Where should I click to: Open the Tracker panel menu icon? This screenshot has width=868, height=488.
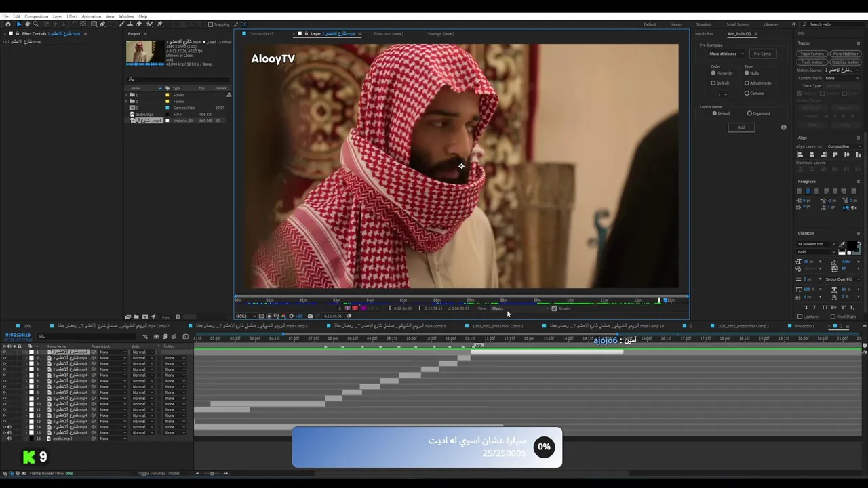(x=859, y=43)
